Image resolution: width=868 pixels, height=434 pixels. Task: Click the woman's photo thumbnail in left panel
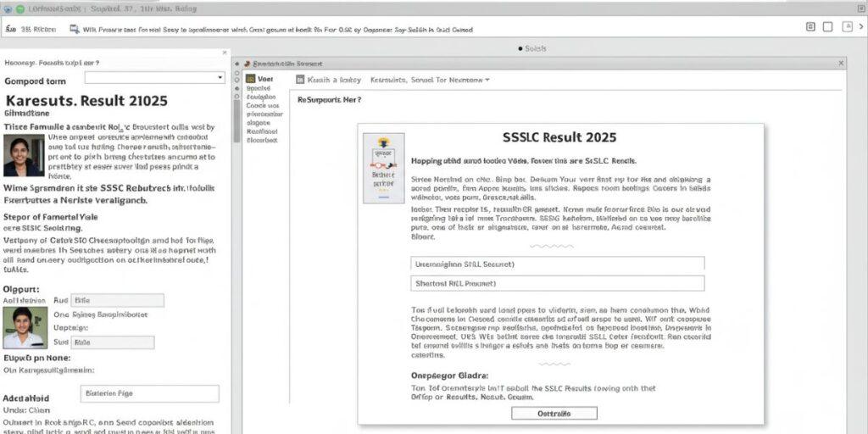click(x=24, y=156)
